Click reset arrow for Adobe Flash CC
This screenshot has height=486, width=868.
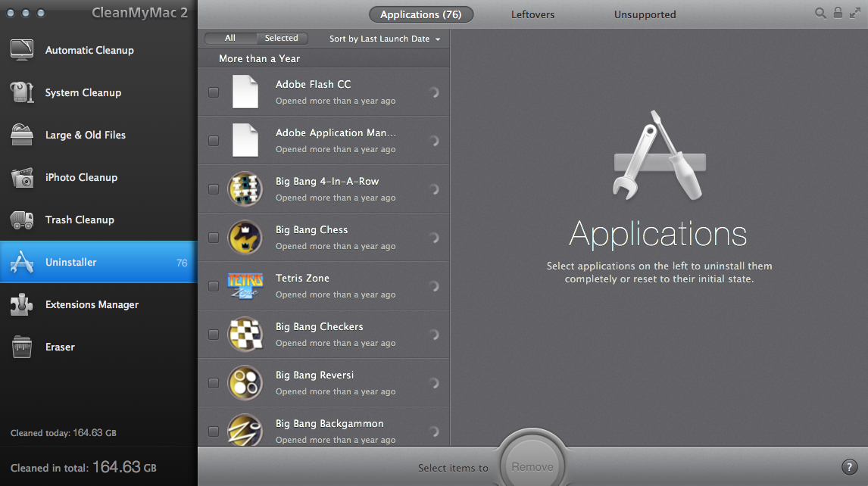click(x=434, y=92)
